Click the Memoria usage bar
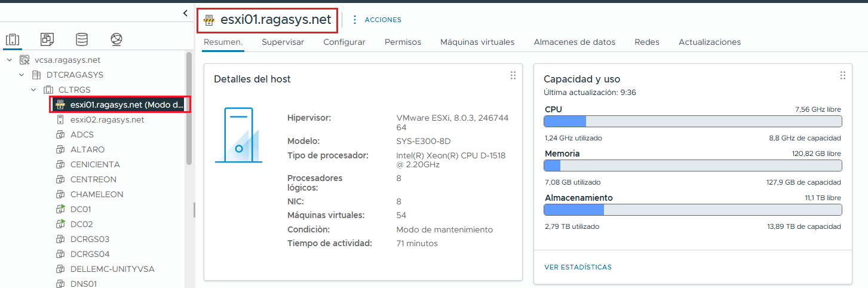Viewport: 868px width, 288px height. pyautogui.click(x=693, y=166)
